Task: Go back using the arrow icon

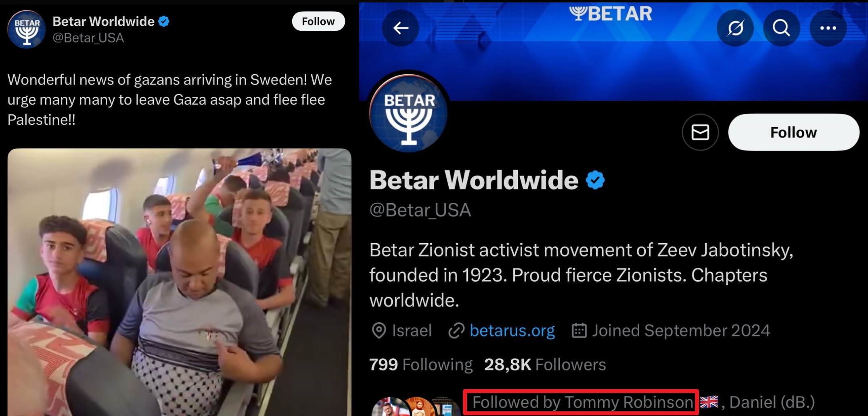Action: pyautogui.click(x=401, y=28)
